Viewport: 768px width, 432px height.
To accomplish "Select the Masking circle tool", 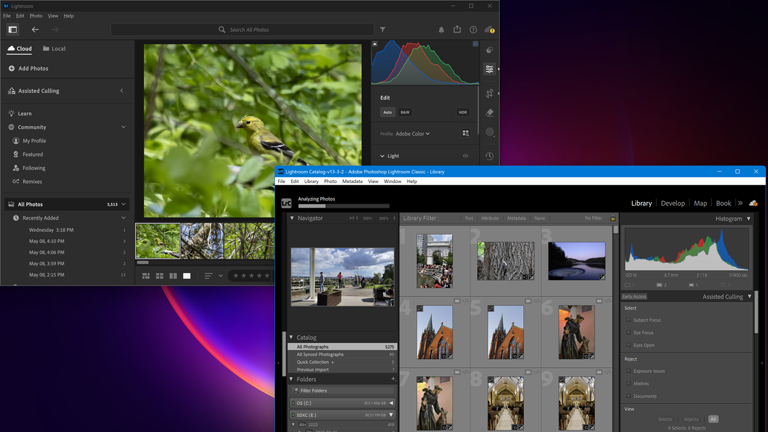I will click(x=489, y=132).
